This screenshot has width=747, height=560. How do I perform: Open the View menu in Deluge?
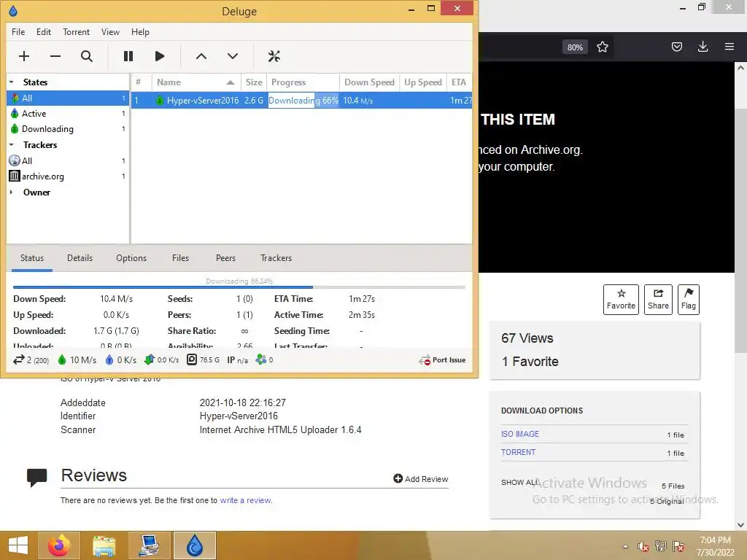tap(110, 32)
